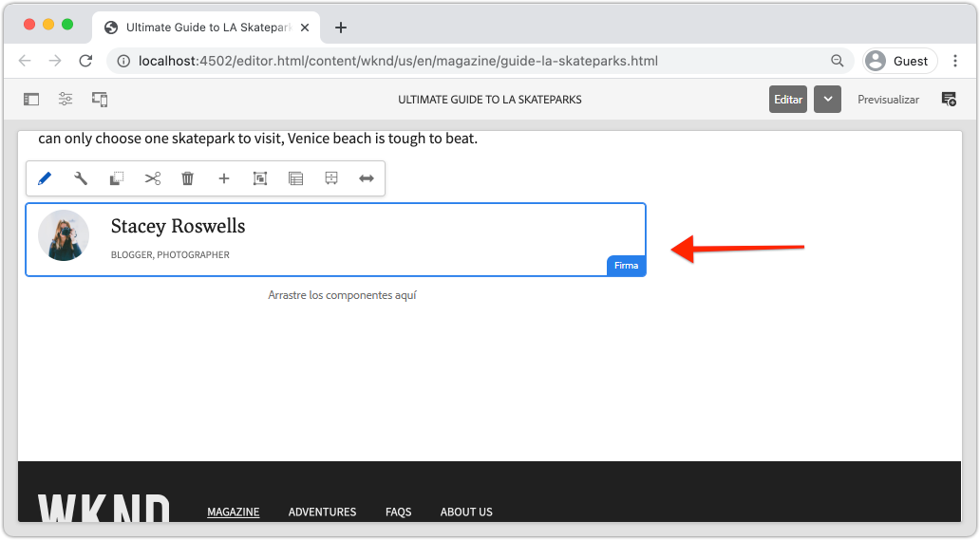Click the address bar URL
Screen dimensions: 980x540
pyautogui.click(x=398, y=61)
